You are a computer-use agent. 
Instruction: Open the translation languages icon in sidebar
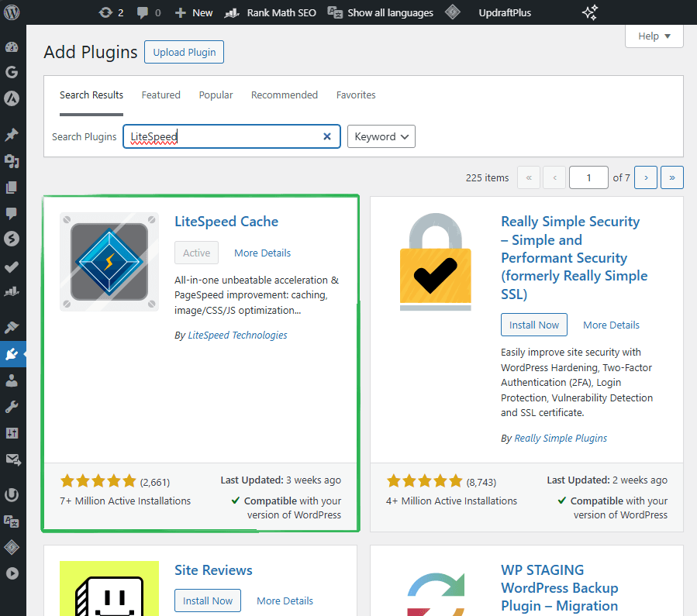(x=12, y=521)
